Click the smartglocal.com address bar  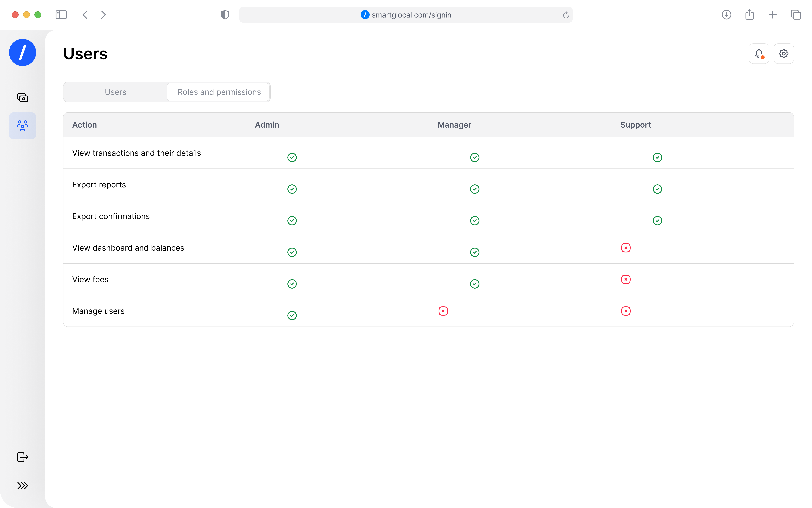point(406,15)
